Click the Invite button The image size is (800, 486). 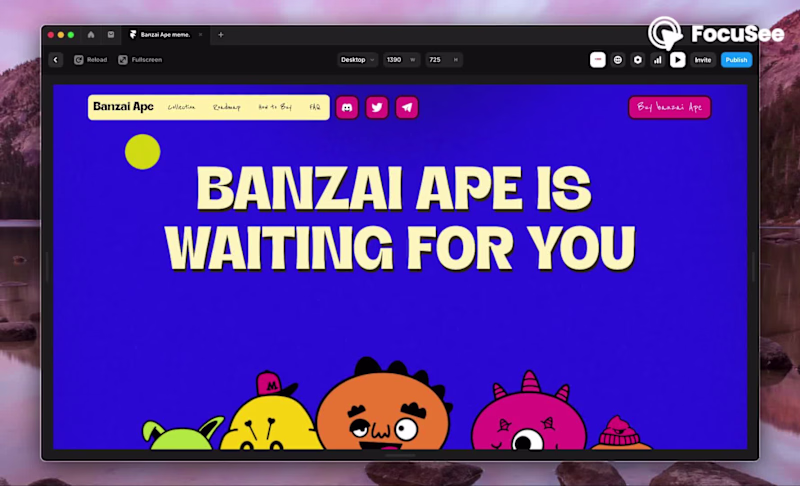click(703, 60)
